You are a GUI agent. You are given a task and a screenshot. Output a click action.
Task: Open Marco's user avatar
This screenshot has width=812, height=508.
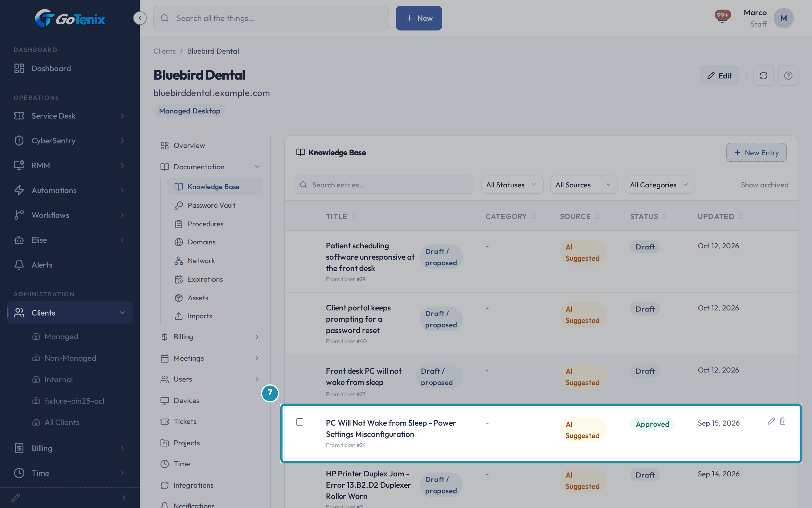(x=784, y=18)
